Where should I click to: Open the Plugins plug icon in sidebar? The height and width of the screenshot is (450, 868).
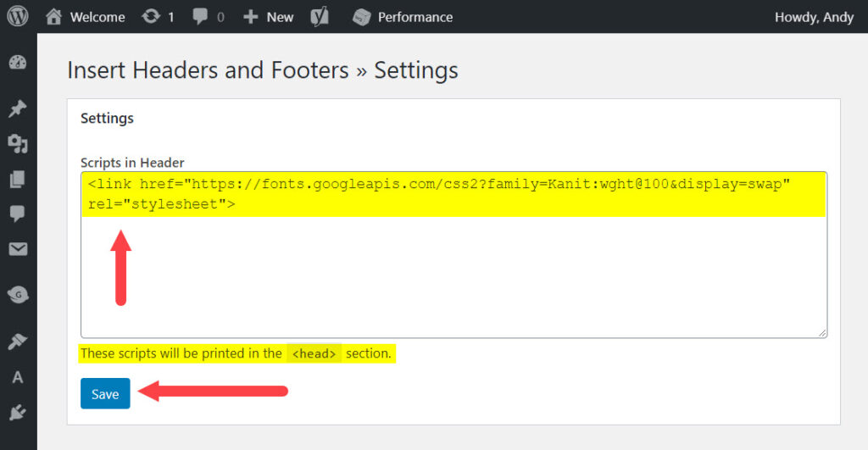pos(18,413)
